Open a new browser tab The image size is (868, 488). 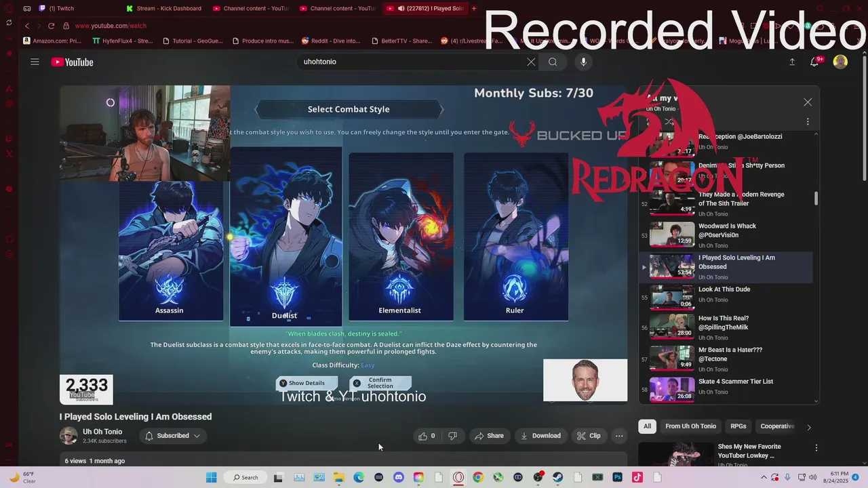click(474, 9)
